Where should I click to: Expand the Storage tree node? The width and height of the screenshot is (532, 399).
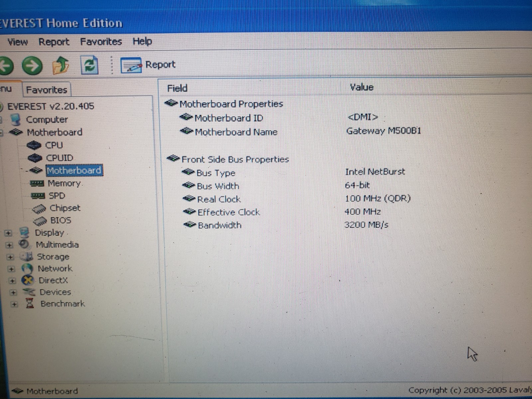click(10, 257)
